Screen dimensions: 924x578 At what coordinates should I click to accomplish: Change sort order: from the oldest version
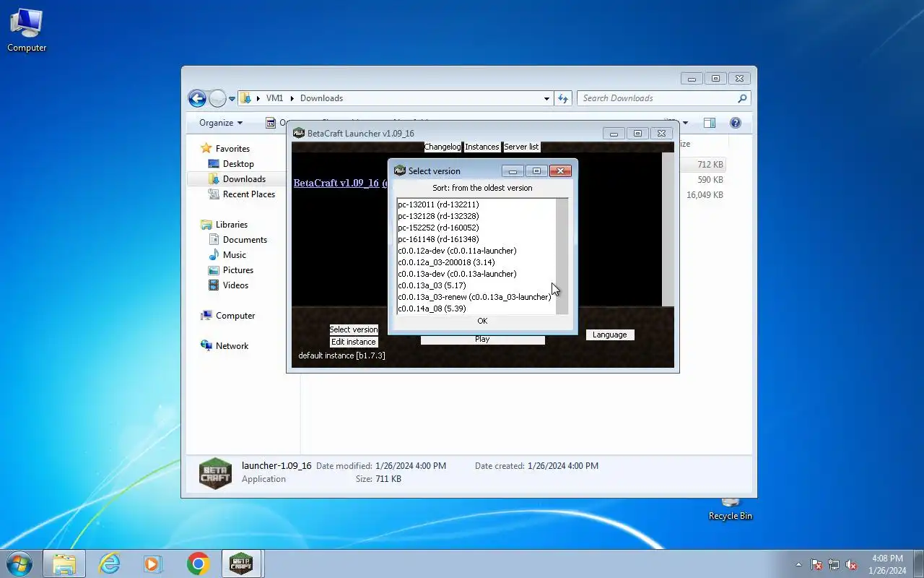point(482,188)
